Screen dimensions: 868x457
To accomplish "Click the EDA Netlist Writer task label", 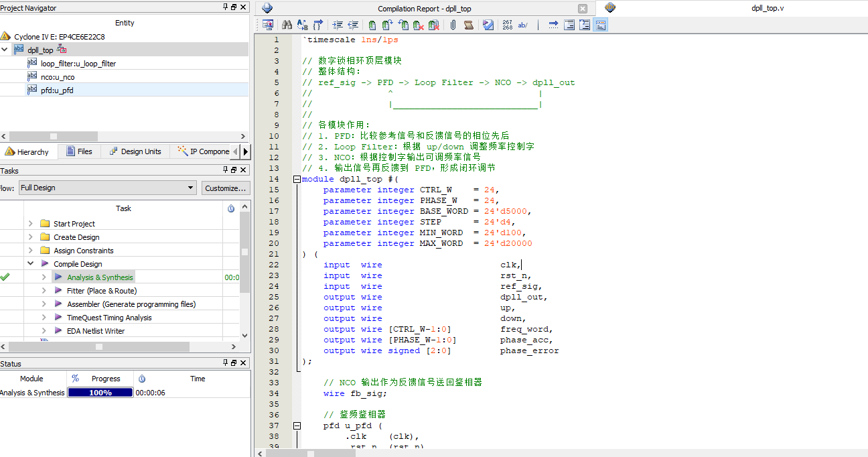I will (x=96, y=331).
